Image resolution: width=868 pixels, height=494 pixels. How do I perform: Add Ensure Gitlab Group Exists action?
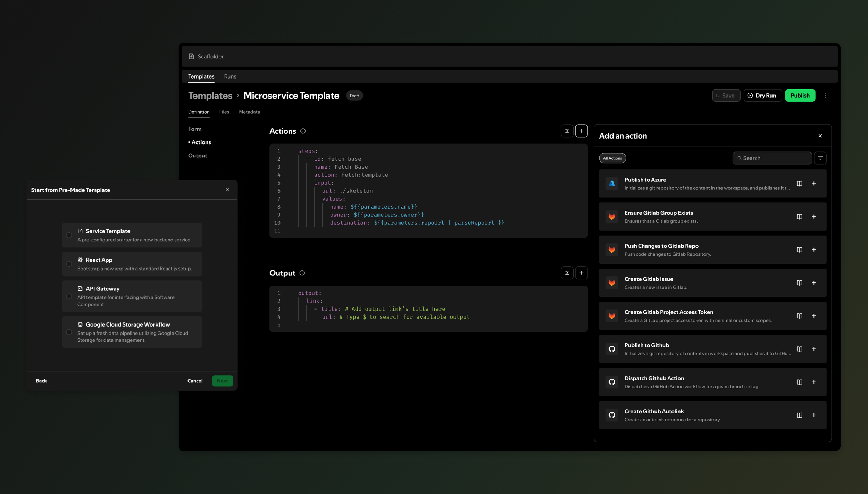coord(813,216)
